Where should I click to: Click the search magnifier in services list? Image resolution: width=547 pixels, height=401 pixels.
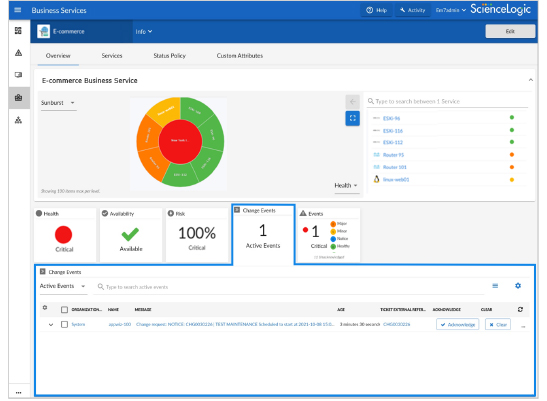(370, 101)
